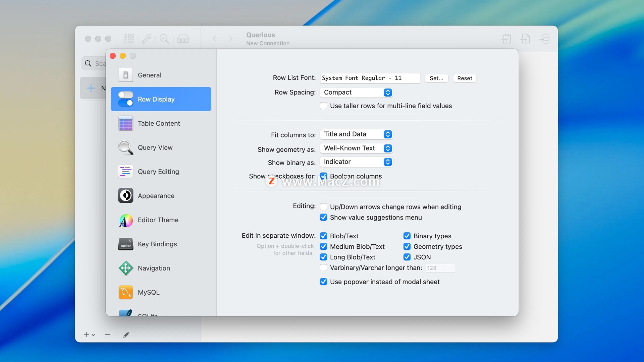Switch to Query Editing preferences
The width and height of the screenshot is (644, 362).
coord(161,172)
